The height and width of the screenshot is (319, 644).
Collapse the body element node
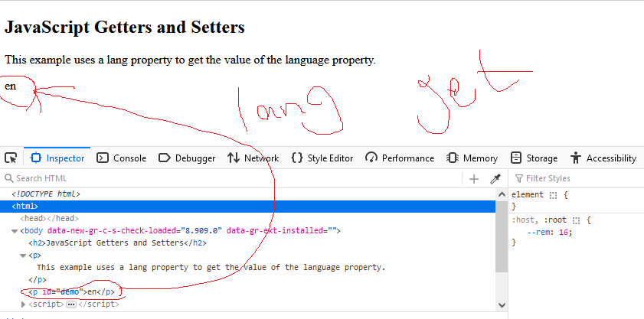point(15,231)
